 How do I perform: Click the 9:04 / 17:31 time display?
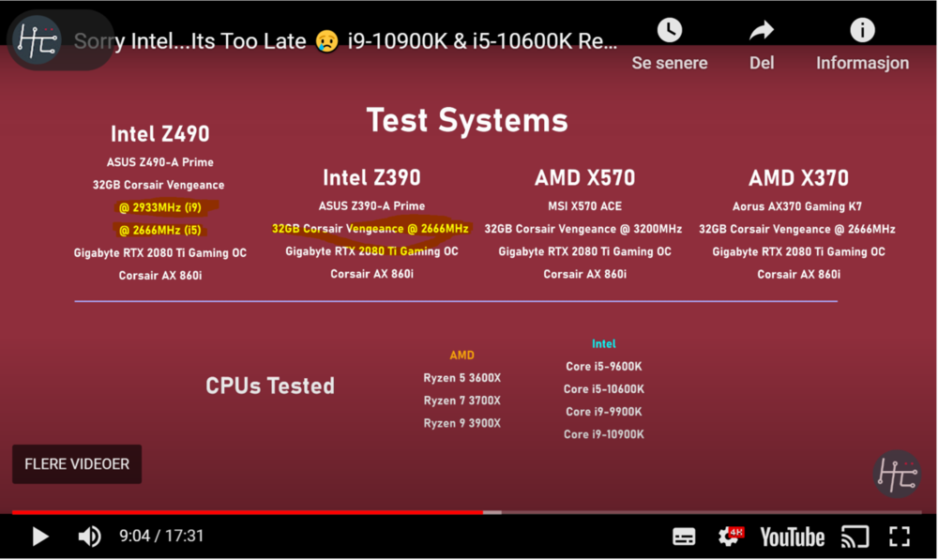(x=161, y=536)
